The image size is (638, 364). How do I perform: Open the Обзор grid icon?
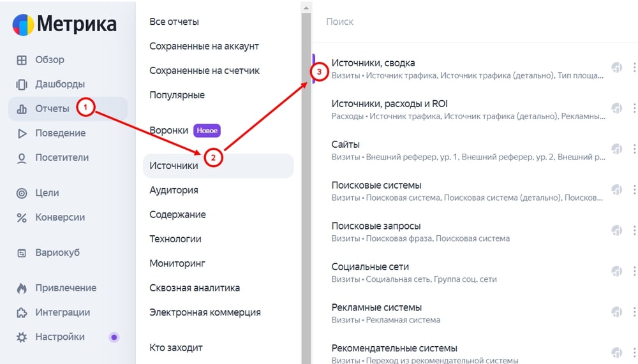pyautogui.click(x=22, y=60)
